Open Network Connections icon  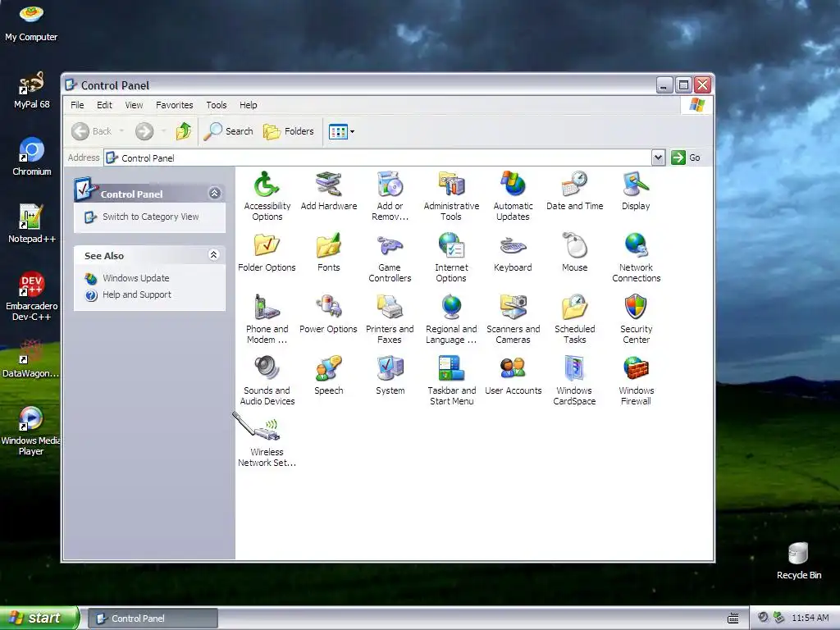pos(636,258)
